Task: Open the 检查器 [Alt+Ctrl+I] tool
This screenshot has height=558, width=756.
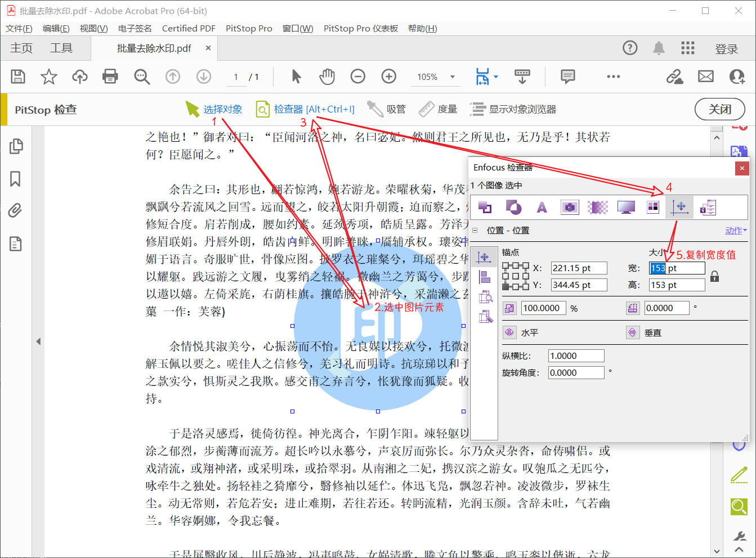Action: [x=306, y=109]
